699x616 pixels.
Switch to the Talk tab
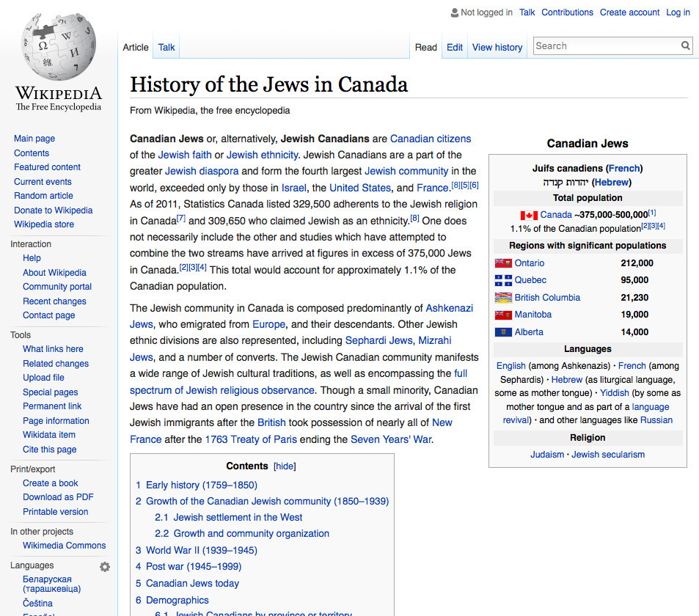(x=166, y=46)
